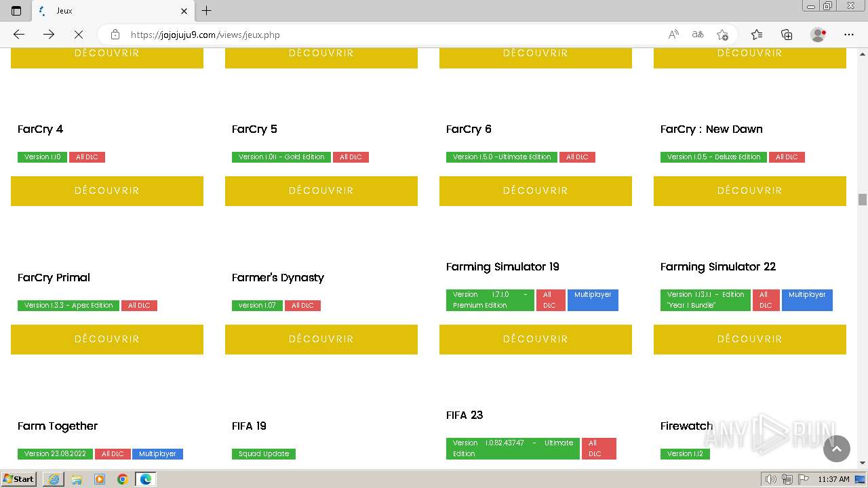Select the FarCry 6 title

tap(469, 129)
